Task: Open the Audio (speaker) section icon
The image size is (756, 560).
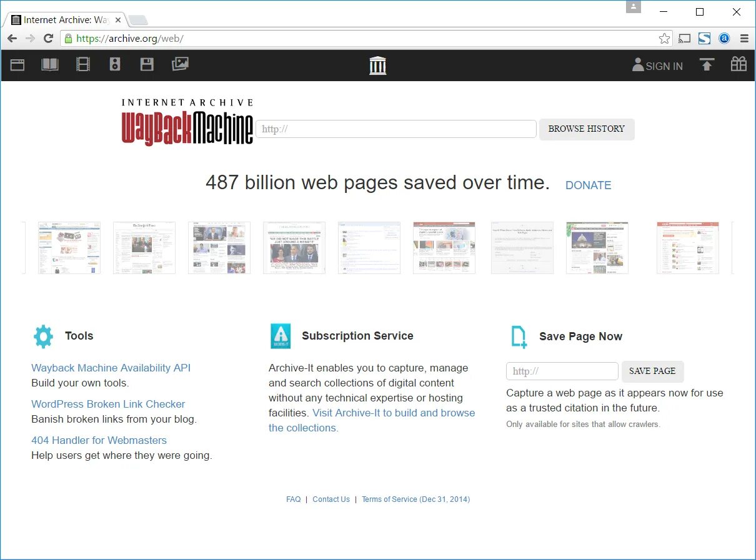Action: click(115, 64)
